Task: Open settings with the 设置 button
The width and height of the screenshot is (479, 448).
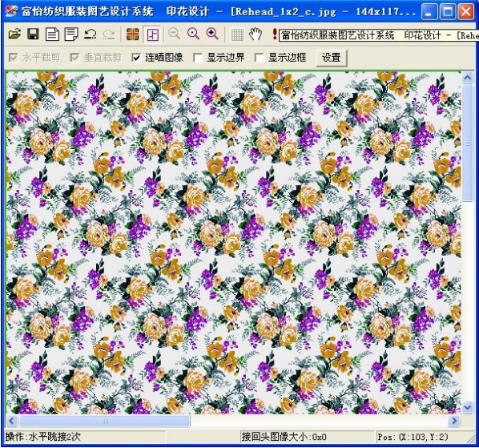Action: pos(331,58)
